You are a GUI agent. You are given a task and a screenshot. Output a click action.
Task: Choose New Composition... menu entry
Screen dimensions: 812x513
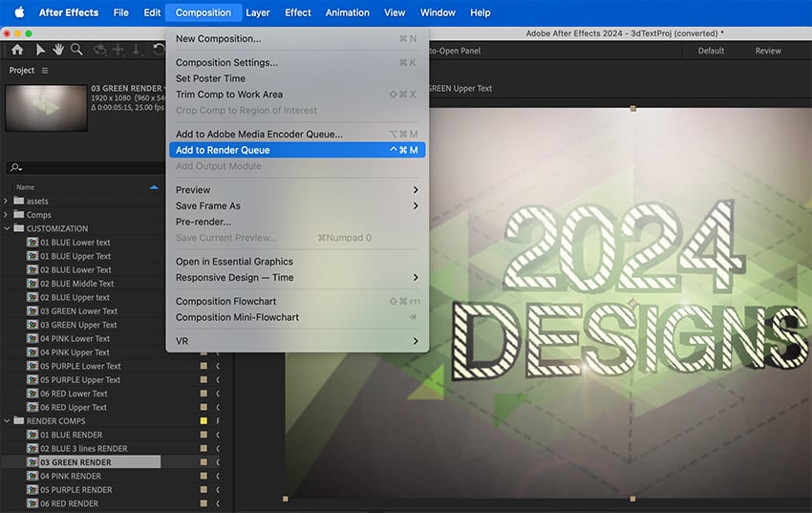[297, 39]
